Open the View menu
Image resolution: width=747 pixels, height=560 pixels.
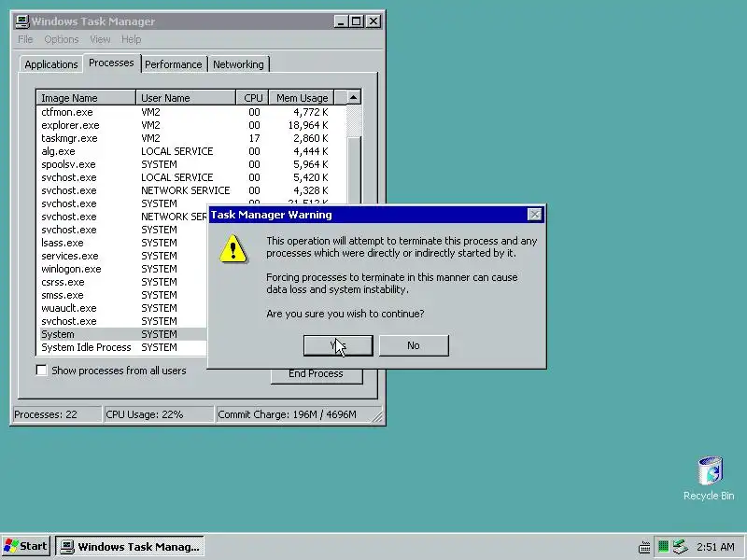click(x=100, y=39)
